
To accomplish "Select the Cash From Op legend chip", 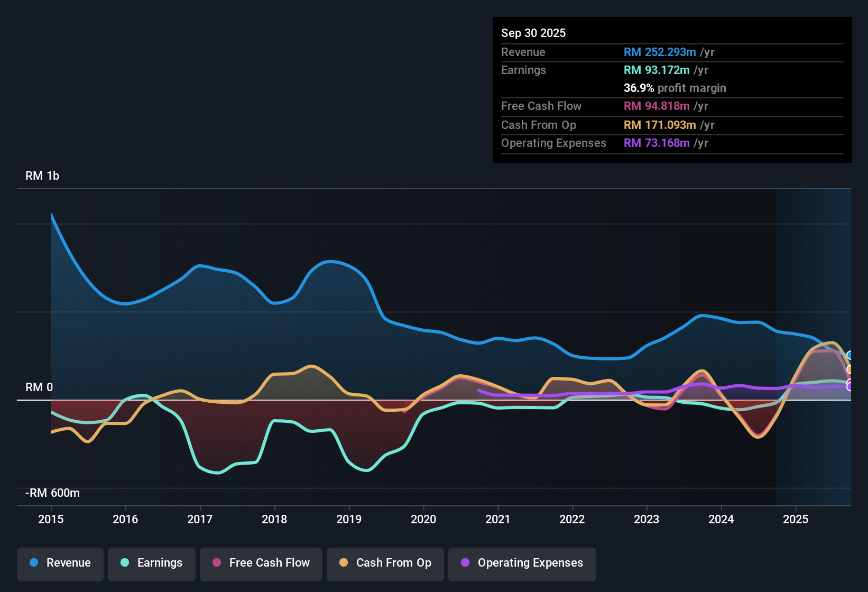I will (385, 563).
